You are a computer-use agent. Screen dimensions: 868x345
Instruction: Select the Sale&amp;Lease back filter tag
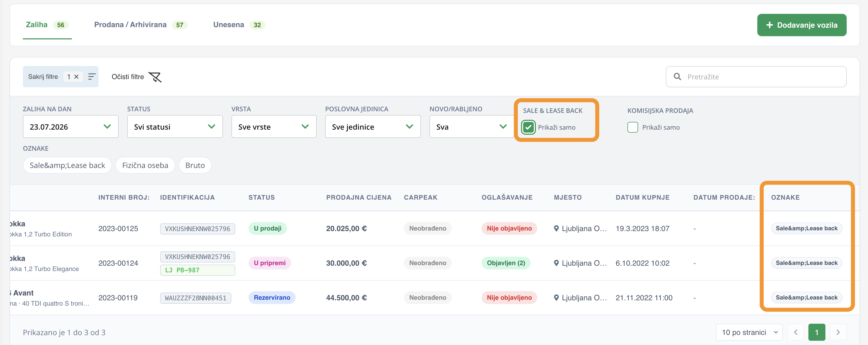pos(67,165)
